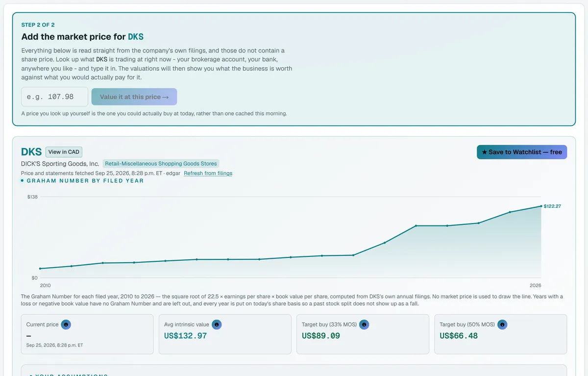Click DICK'S Sporting Goods, Inc. company name

[60, 164]
